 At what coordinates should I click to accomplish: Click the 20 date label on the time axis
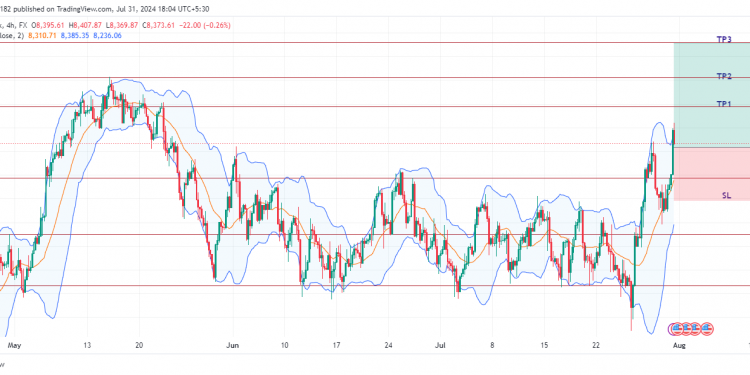point(139,345)
